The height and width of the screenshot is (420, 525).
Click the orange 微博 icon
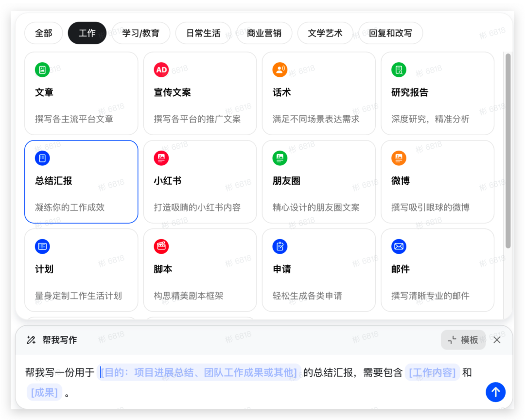(398, 158)
